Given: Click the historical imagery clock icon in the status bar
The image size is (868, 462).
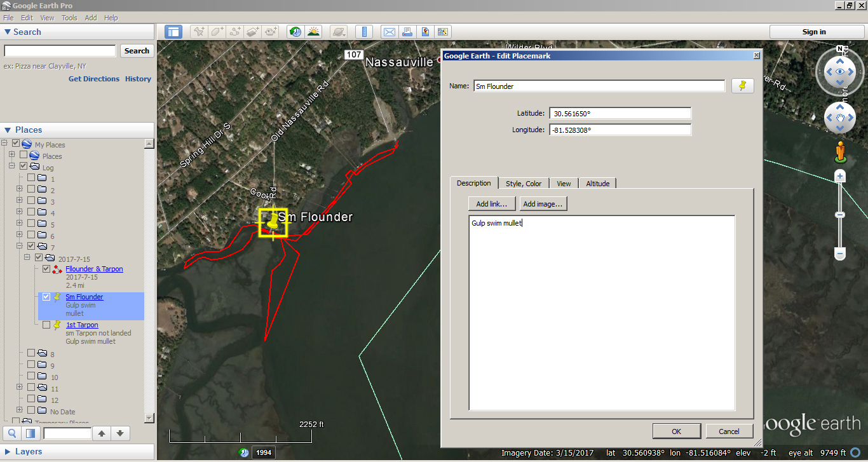Looking at the screenshot, I should click(244, 452).
